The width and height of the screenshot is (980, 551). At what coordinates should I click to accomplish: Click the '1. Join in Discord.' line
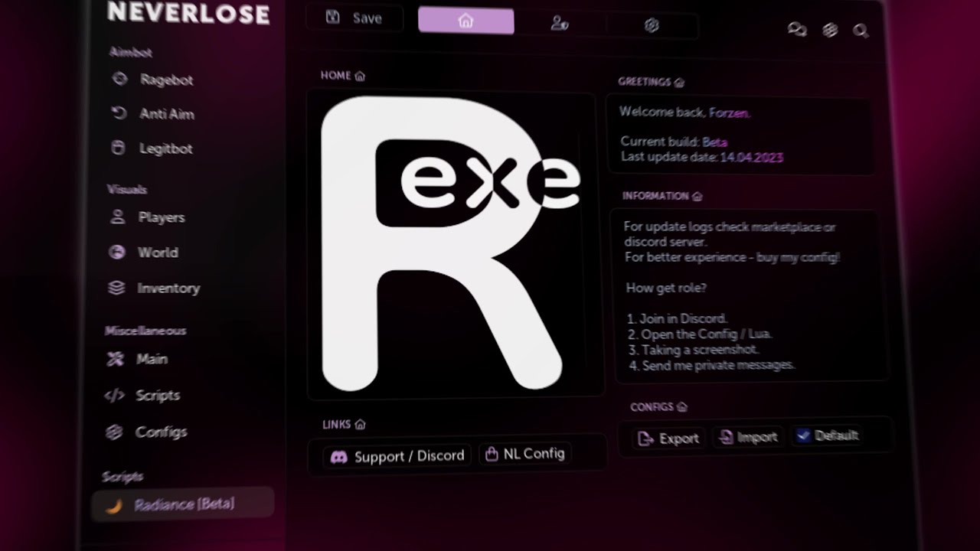click(677, 318)
